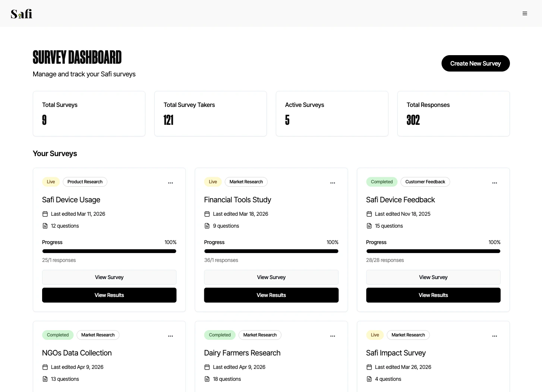Click the questions icon on Dairy Farmers Research
542x392 pixels.
pos(207,379)
